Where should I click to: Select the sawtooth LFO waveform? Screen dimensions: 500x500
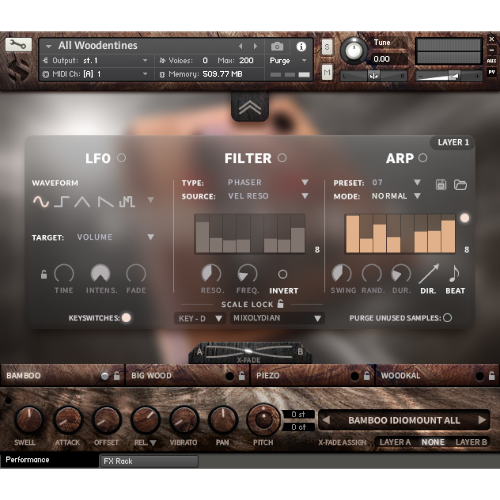(105, 202)
